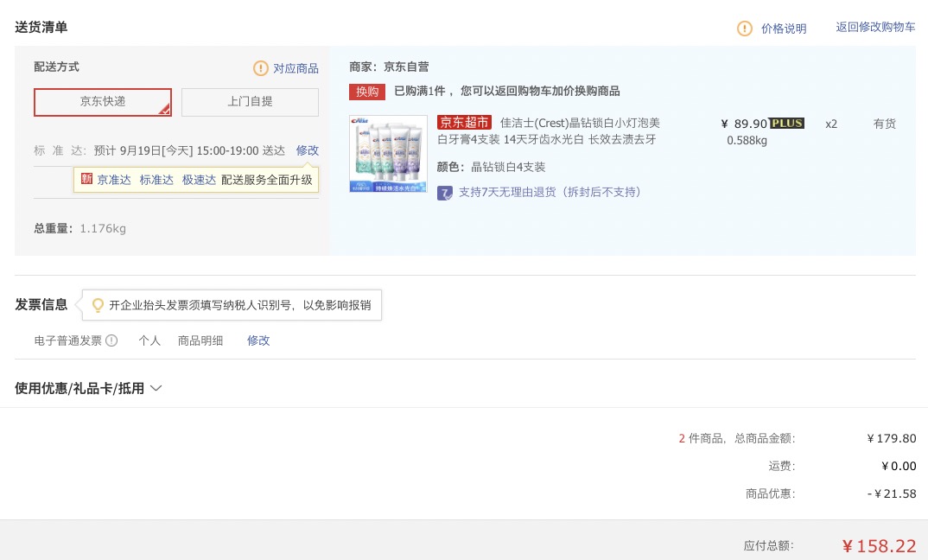Click the 总重量 1.176kg value
Viewport: 928px width, 560px height.
tap(103, 228)
